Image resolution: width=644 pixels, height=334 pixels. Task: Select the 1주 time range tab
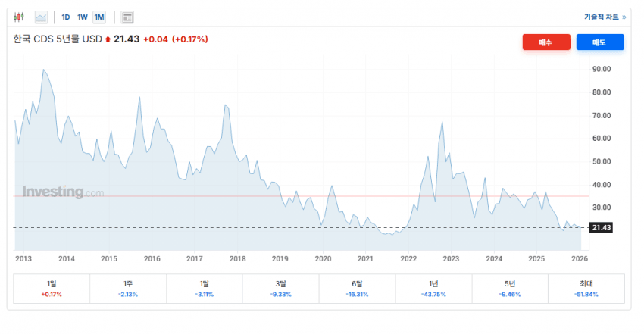128,289
